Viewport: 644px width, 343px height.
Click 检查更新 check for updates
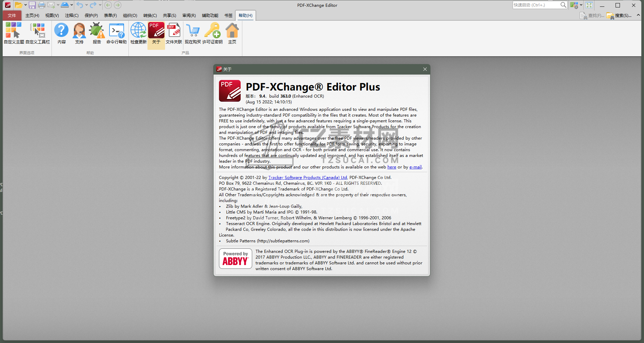tap(139, 33)
